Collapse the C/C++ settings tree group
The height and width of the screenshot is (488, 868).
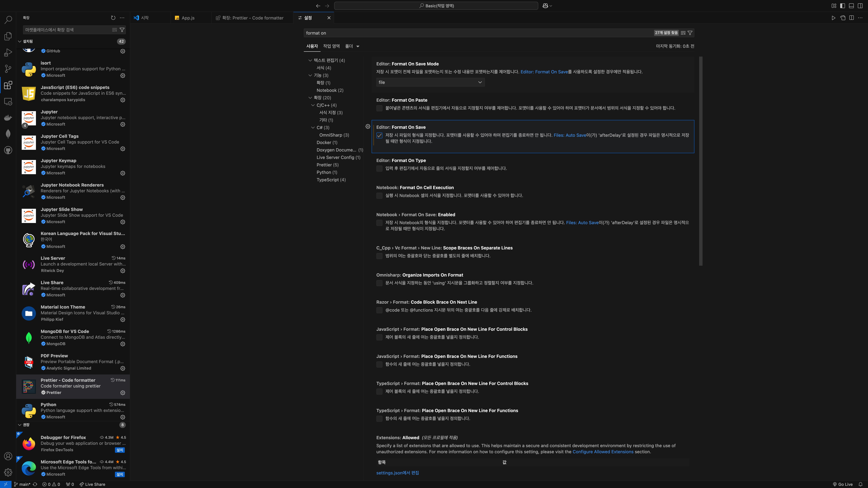(313, 105)
